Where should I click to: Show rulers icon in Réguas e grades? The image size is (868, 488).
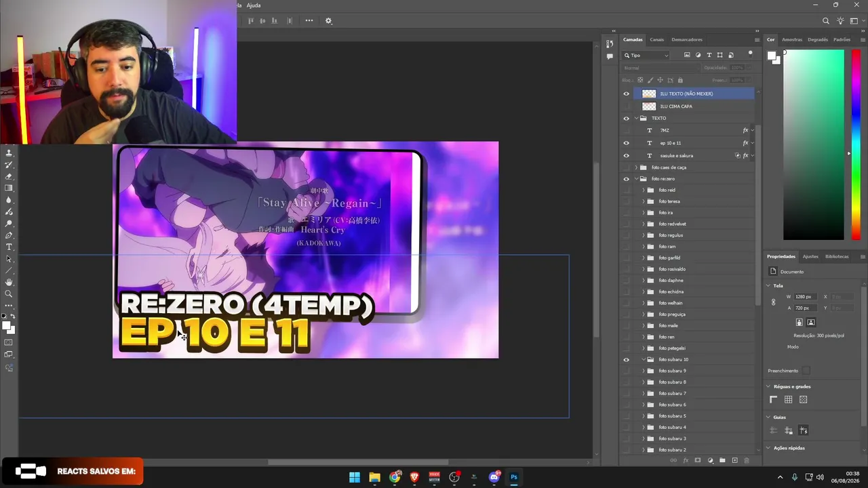pyautogui.click(x=773, y=400)
